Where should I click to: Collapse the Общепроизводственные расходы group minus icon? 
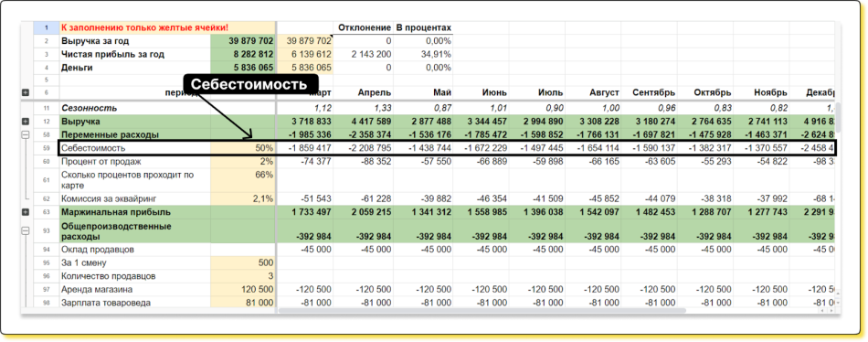26,231
